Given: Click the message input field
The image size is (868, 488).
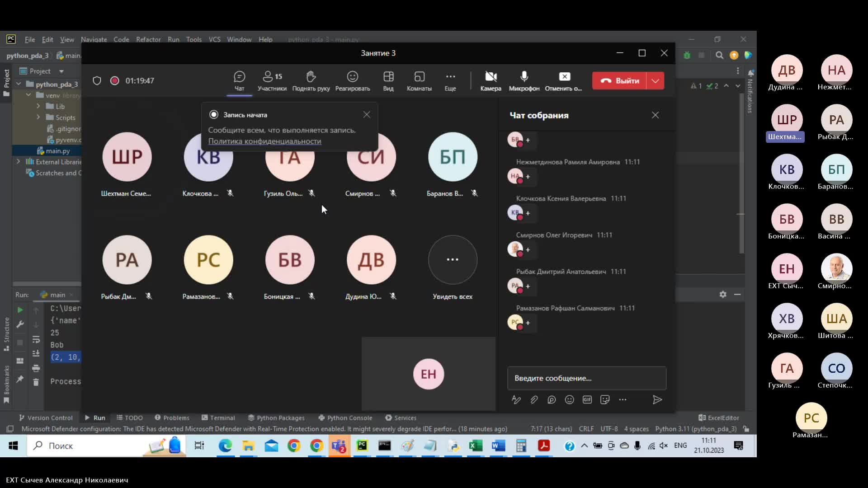Looking at the screenshot, I should coord(587,378).
